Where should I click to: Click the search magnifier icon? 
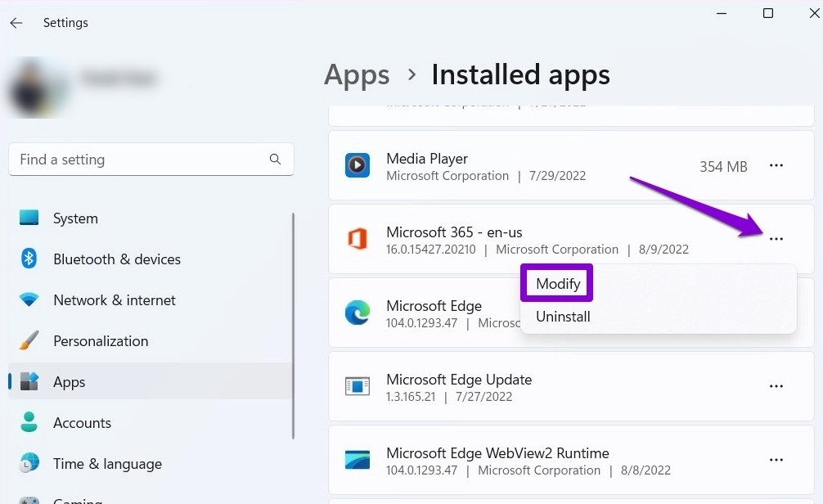click(x=275, y=159)
